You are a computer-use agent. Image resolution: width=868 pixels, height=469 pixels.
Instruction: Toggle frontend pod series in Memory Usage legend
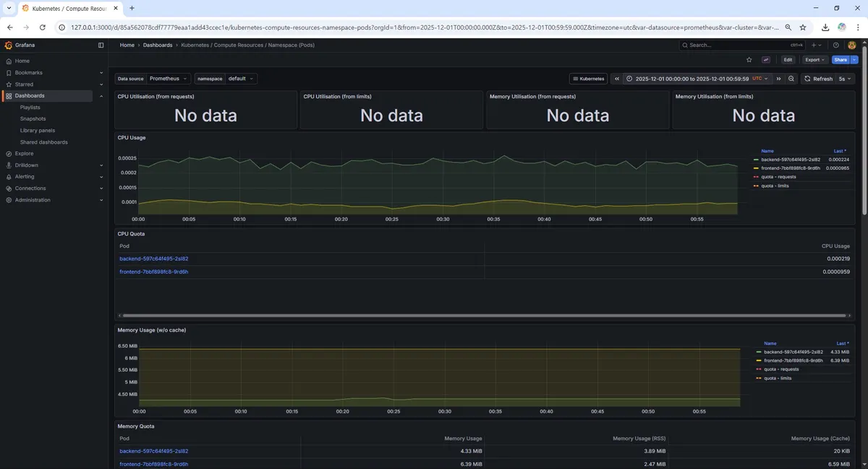click(x=793, y=360)
